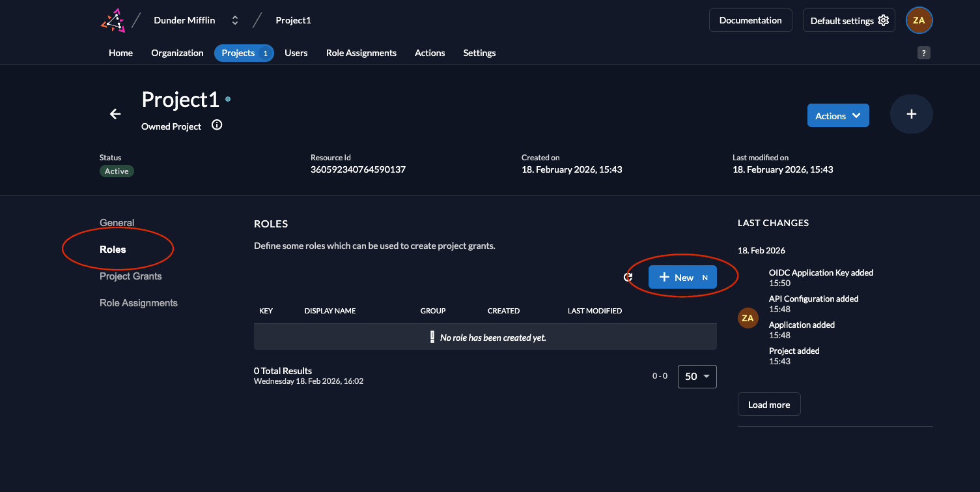Open the Documentation link
This screenshot has width=980, height=492.
pyautogui.click(x=750, y=20)
